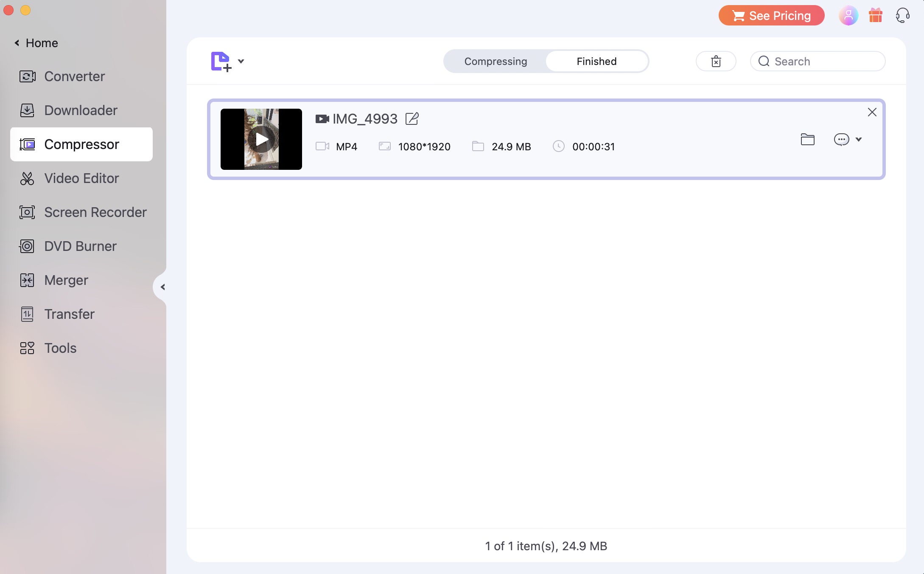Viewport: 924px width, 574px height.
Task: Switch to the Compressing tab
Action: coord(496,61)
